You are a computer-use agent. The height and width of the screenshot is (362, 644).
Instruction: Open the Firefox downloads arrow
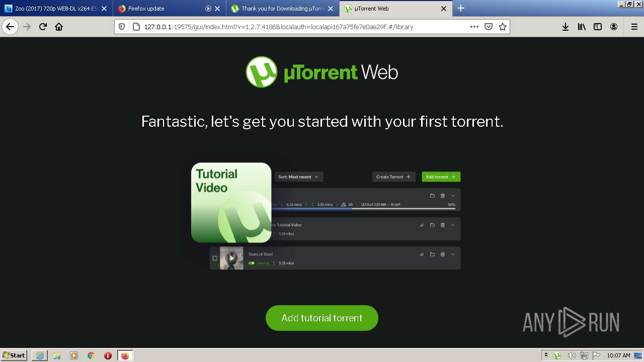(566, 27)
